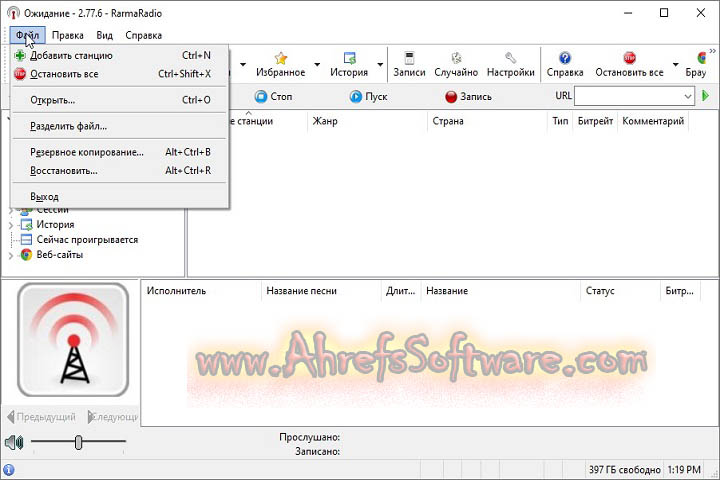Expand the Веб-сайты tree node
The width and height of the screenshot is (720, 480).
pos(11,255)
